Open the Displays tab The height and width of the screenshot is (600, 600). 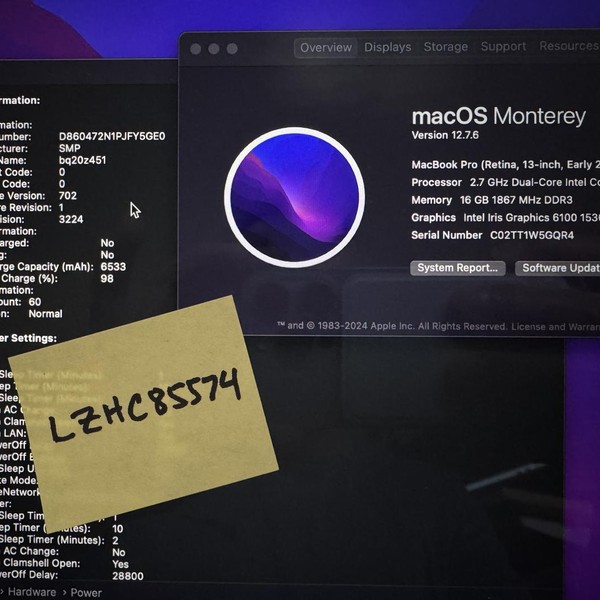(x=388, y=47)
